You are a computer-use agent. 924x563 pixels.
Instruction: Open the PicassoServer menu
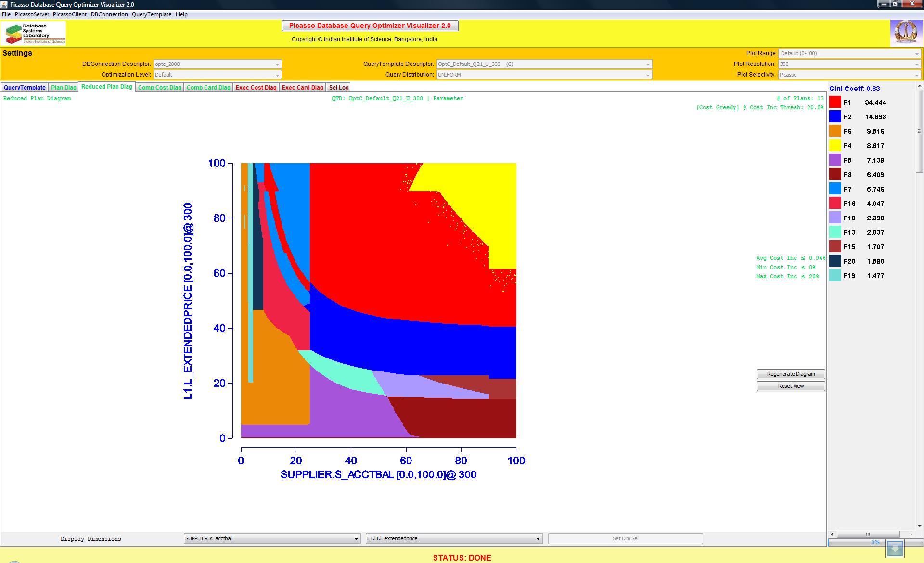pyautogui.click(x=32, y=14)
